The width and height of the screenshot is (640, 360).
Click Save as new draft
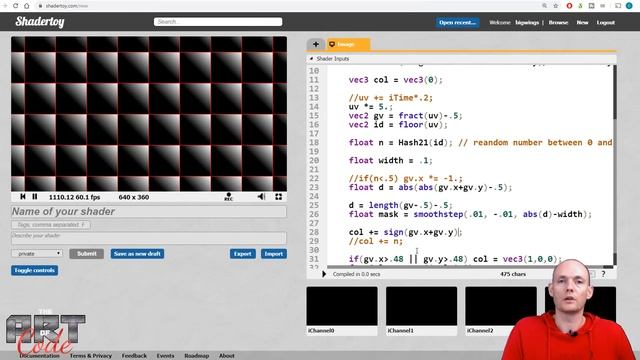pos(137,253)
